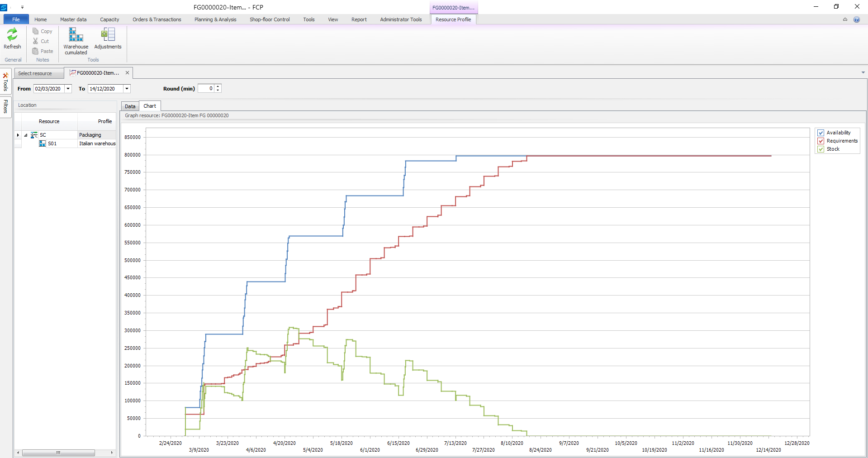The image size is (868, 458).
Task: Open the Tools side panel
Action: tap(5, 81)
